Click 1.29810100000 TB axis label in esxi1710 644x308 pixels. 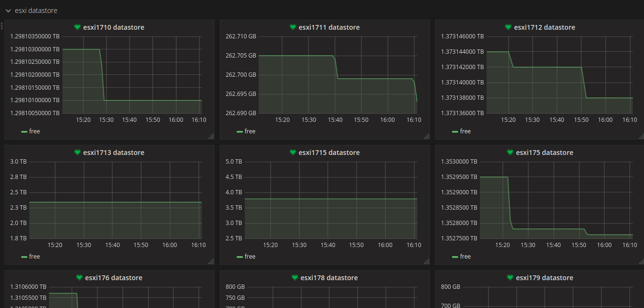coord(35,100)
